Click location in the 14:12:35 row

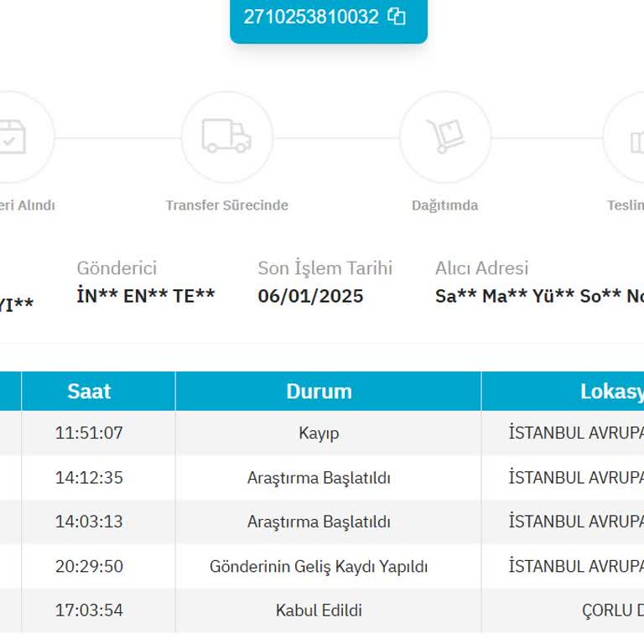[x=576, y=478]
